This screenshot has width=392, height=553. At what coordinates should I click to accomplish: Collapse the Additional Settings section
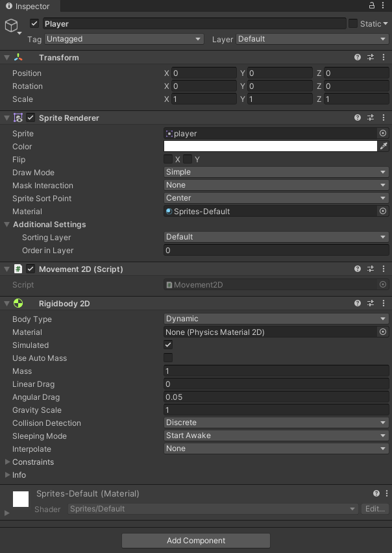click(x=6, y=225)
